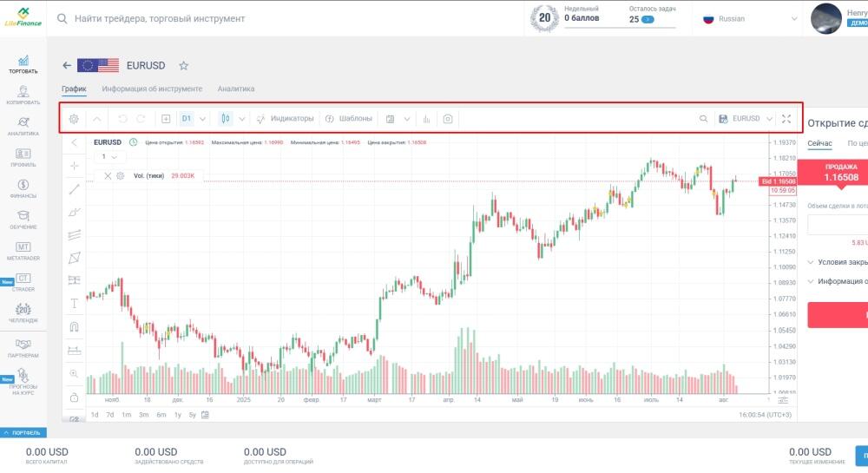Open Финансы in the sidebar
This screenshot has height=473, width=868.
(23, 188)
